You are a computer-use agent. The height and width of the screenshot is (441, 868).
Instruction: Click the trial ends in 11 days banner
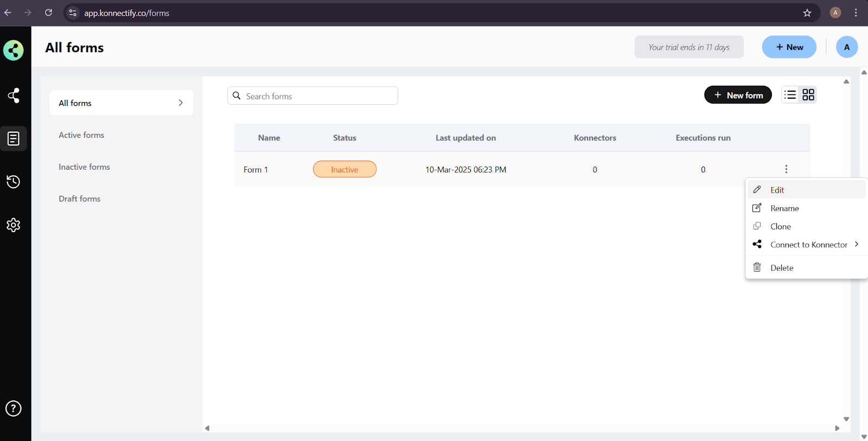click(689, 47)
